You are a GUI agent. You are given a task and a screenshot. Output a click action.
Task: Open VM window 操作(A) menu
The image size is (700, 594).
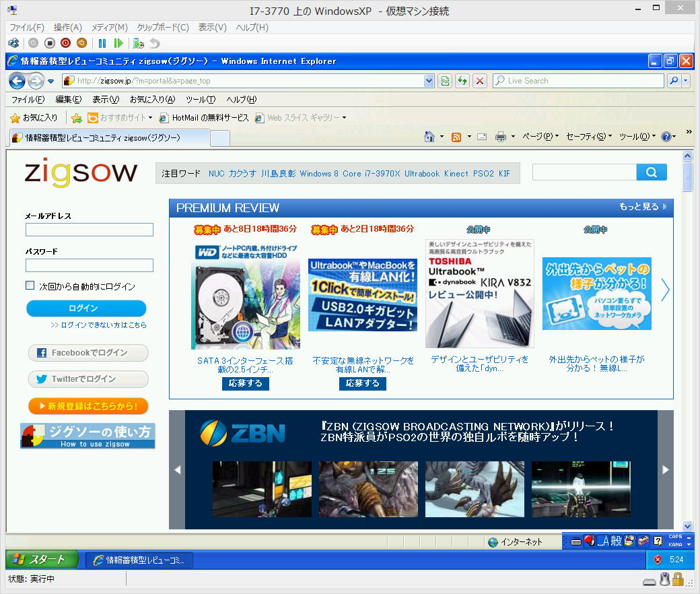pos(68,28)
